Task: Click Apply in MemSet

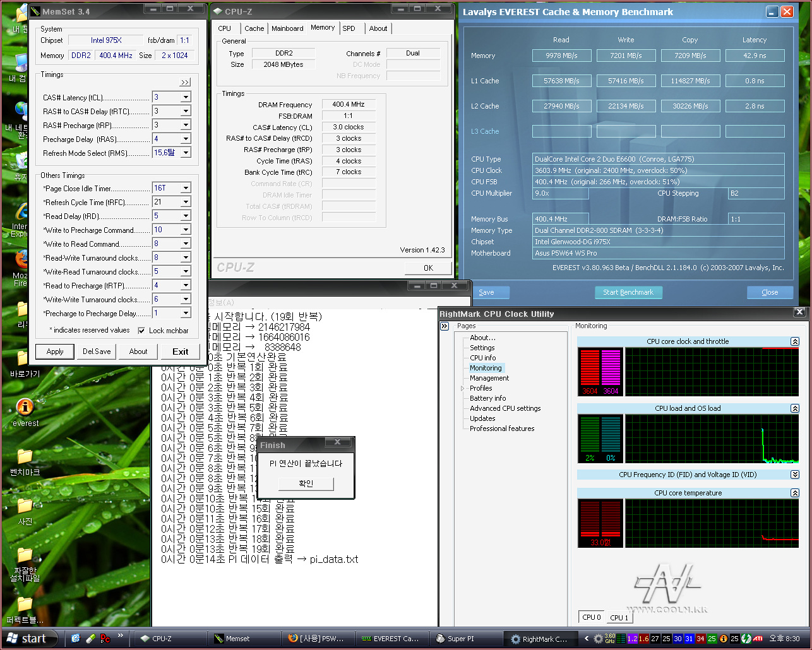Action: click(55, 352)
